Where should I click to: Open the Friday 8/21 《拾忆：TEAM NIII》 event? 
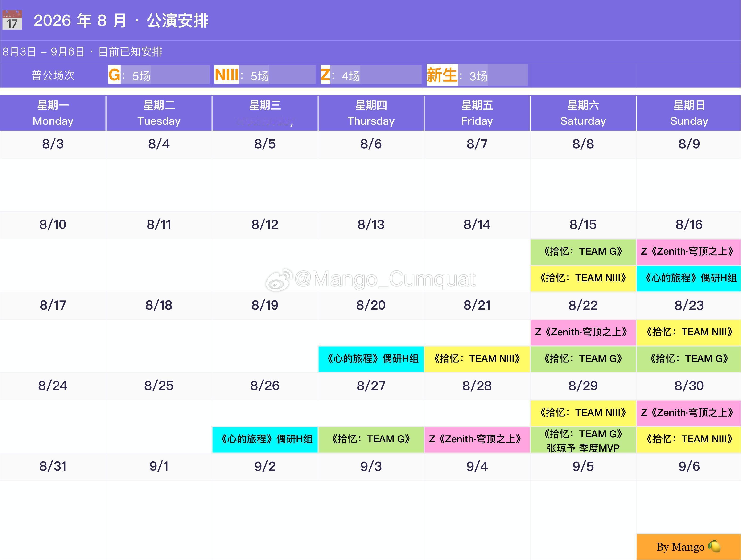(477, 359)
